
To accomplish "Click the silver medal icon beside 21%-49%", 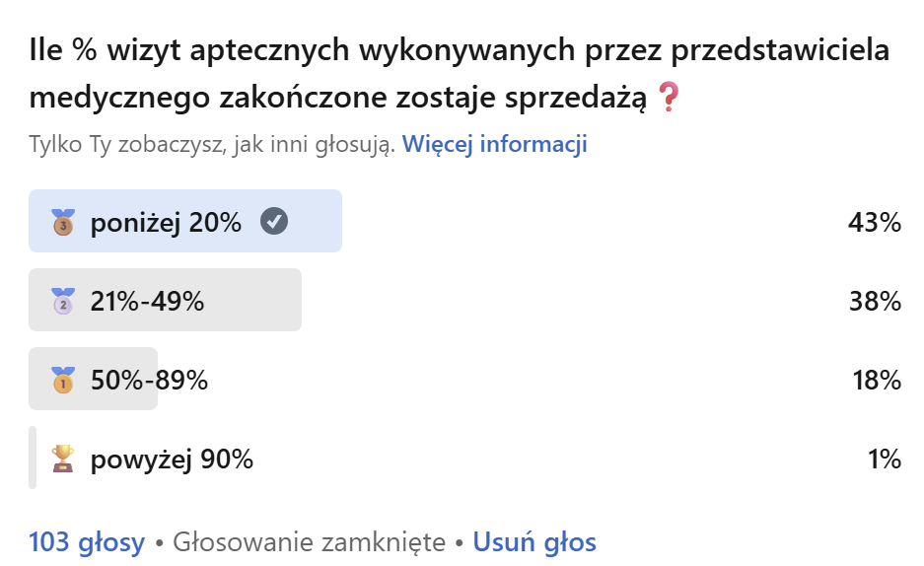I will (63, 301).
